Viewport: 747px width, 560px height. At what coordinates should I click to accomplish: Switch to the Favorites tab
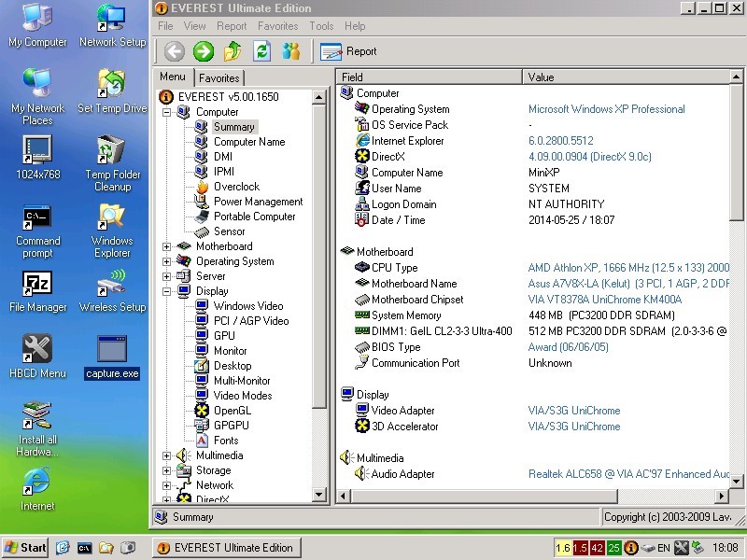219,78
